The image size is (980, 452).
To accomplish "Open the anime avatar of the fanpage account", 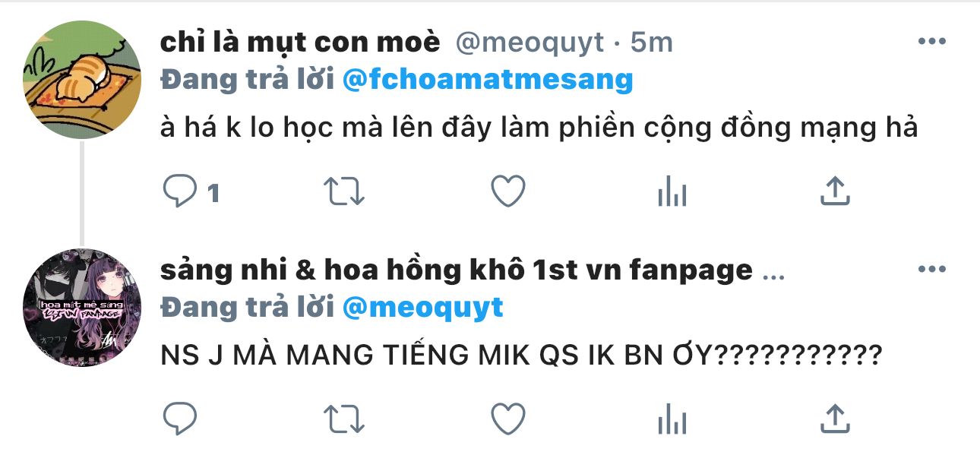I will 82,308.
